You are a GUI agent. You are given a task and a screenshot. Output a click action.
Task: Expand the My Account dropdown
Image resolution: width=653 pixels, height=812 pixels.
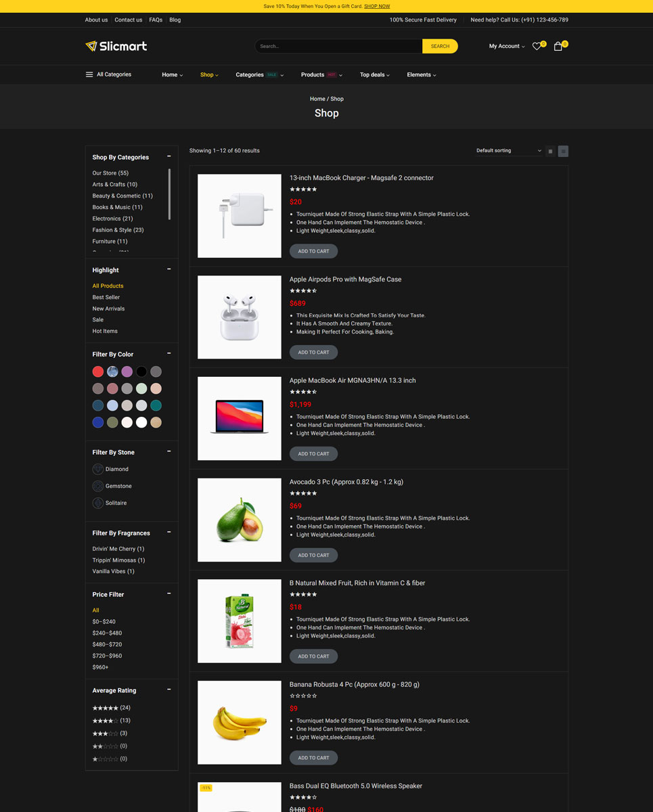pos(506,46)
